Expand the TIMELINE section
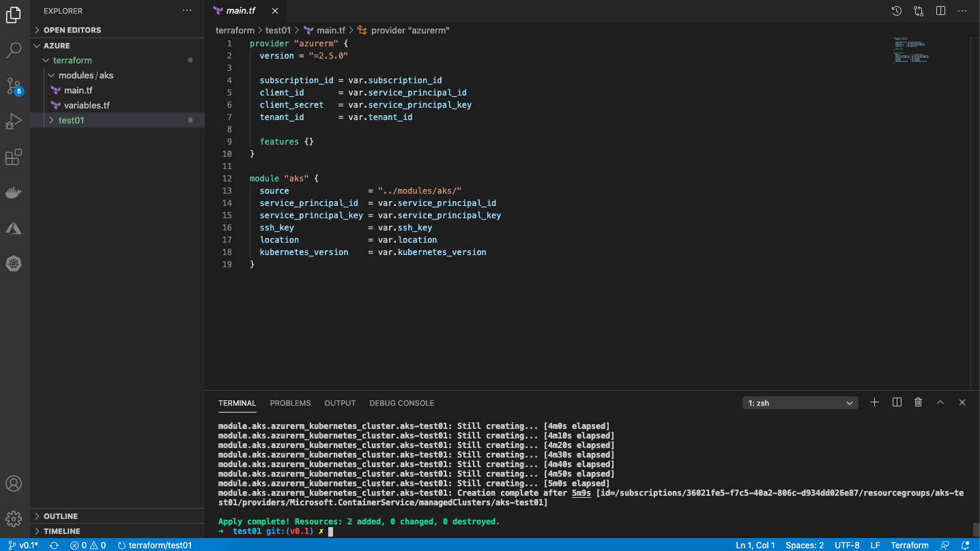 pyautogui.click(x=117, y=531)
